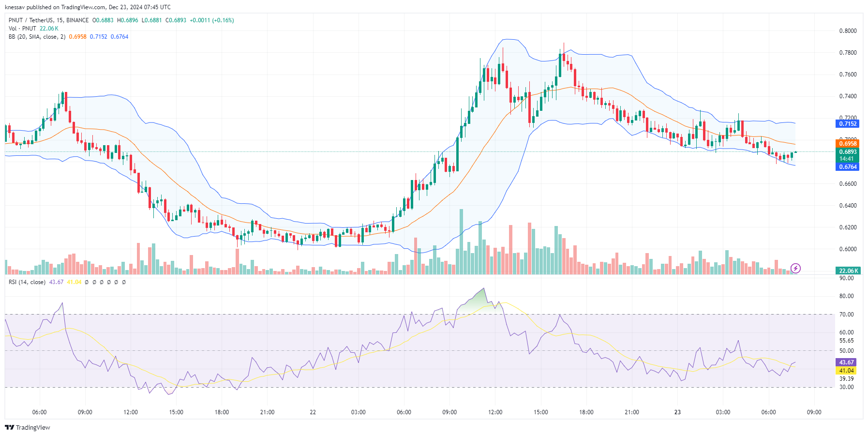868x436 pixels.
Task: Click the purple 43.67 value in RSI legend
Action: pyautogui.click(x=56, y=282)
